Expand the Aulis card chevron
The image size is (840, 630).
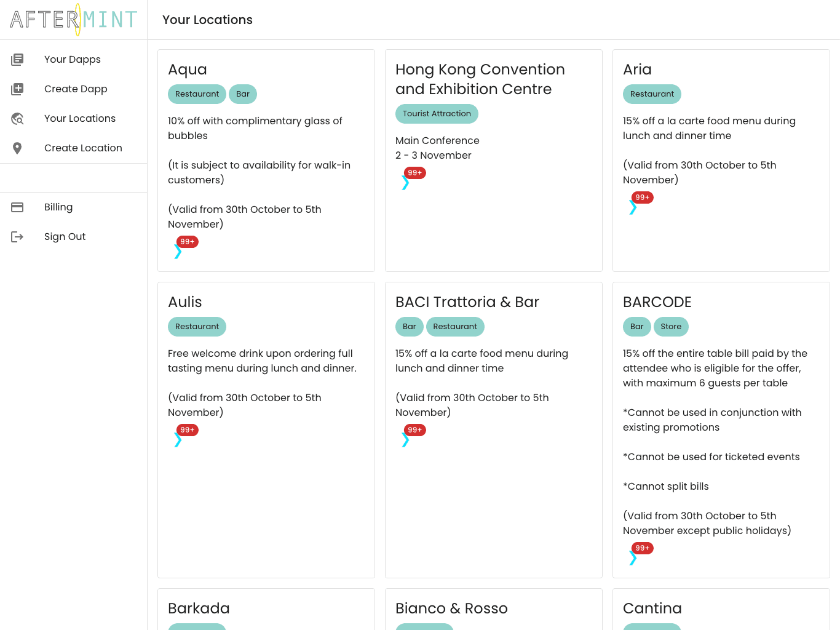(178, 439)
